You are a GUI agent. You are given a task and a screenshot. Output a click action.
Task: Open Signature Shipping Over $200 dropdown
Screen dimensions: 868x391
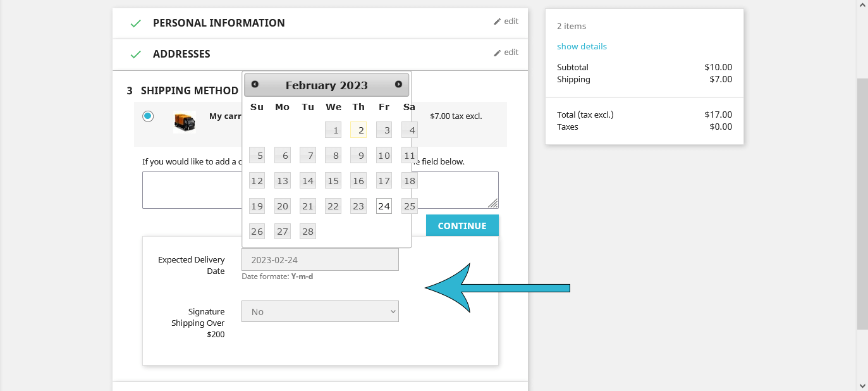[320, 311]
